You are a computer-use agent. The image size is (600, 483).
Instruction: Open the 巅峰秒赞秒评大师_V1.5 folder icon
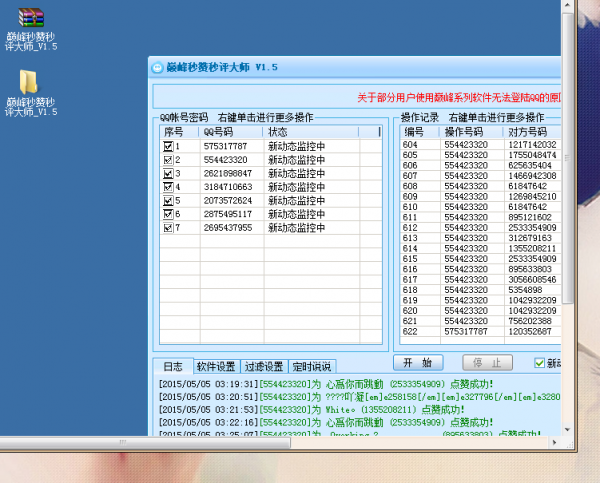coord(31,93)
